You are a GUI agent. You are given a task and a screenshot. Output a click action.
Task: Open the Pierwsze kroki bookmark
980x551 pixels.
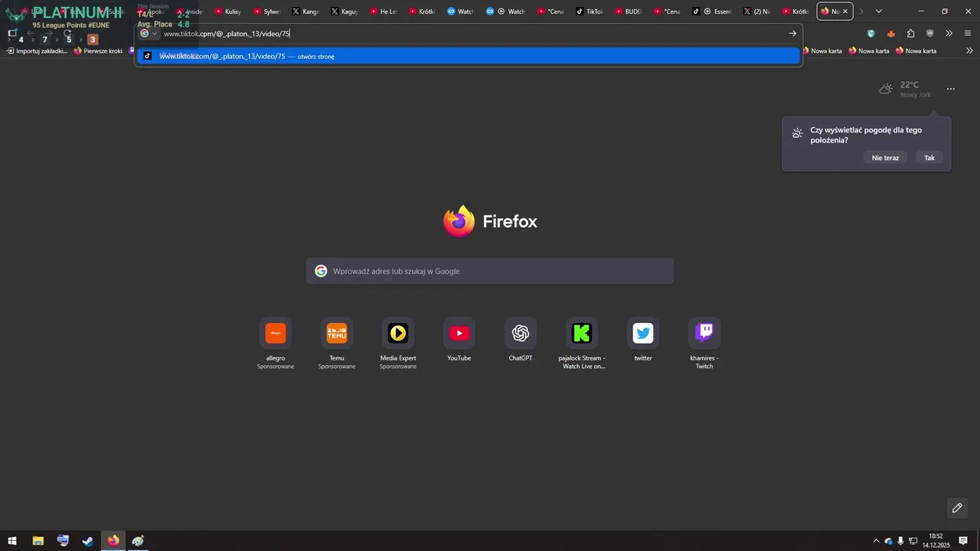pos(98,51)
